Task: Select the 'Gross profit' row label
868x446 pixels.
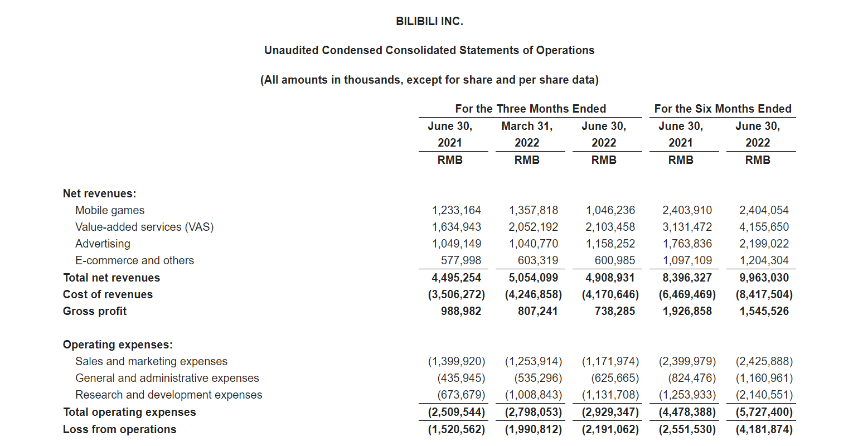Action: pos(95,311)
